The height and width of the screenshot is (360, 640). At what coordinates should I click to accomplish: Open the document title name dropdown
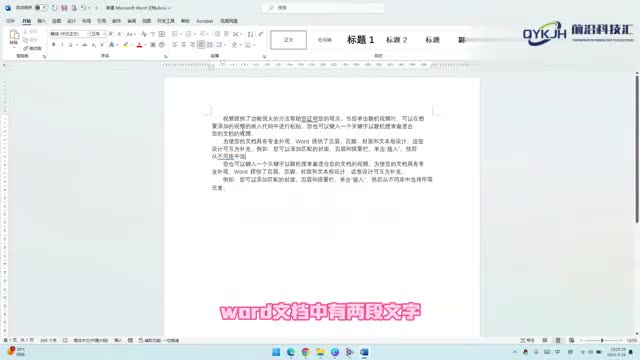[169, 8]
